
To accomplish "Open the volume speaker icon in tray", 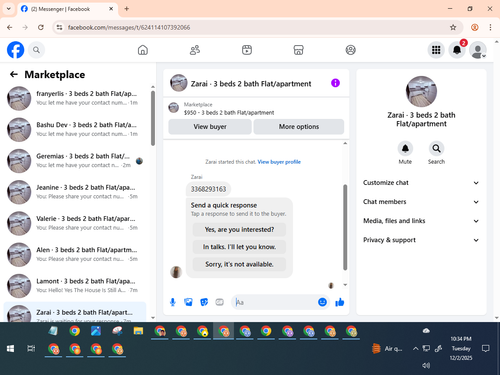I will coord(426,365).
